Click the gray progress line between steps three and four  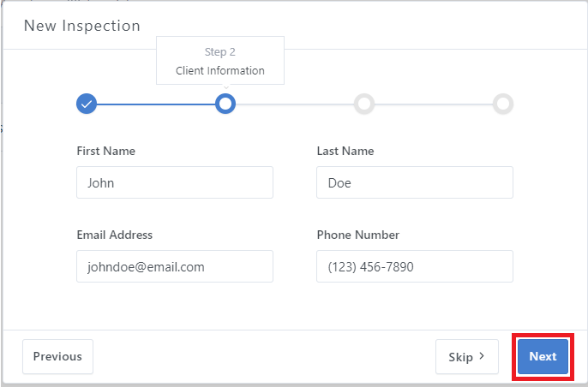tap(434, 104)
